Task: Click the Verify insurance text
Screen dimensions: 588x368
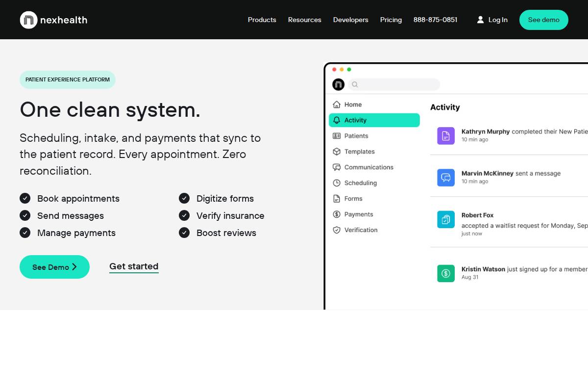Action: click(230, 215)
